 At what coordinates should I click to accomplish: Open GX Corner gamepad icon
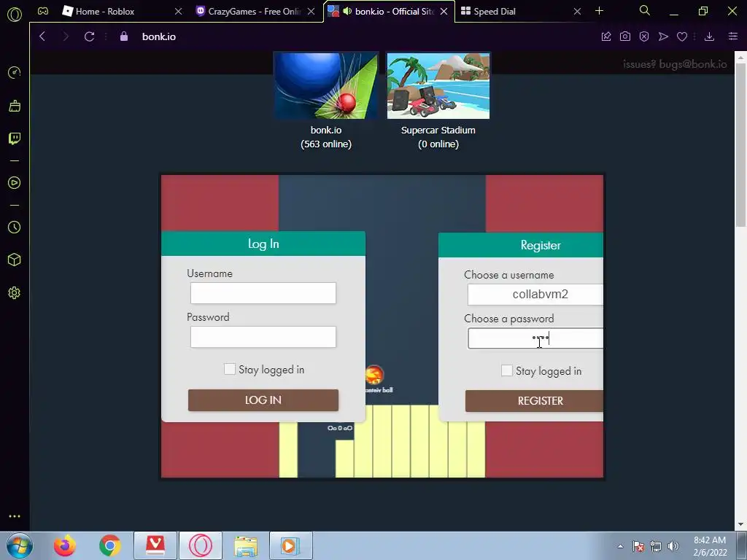coord(43,11)
